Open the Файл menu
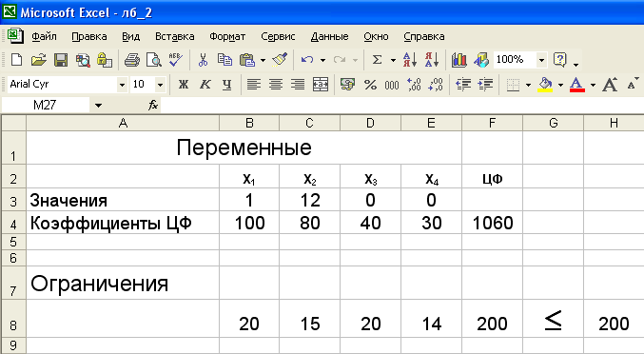Screen dimensions: 644x354 point(45,36)
